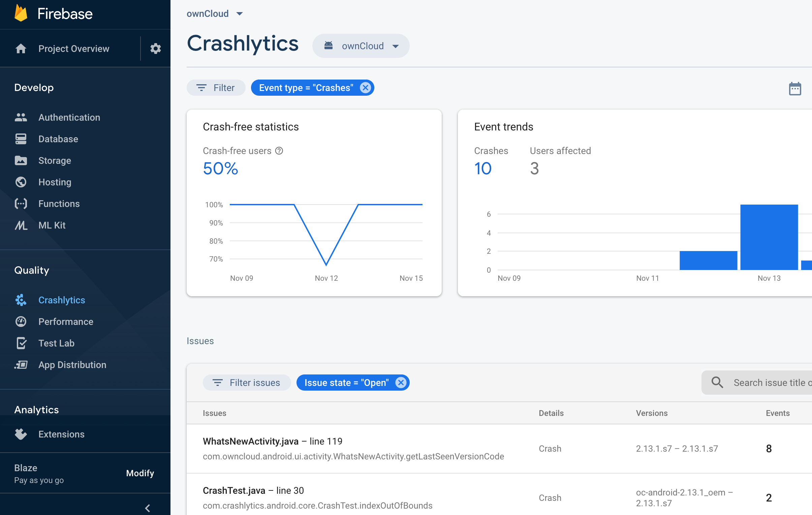This screenshot has height=515, width=812.
Task: Remove the Event type Crashes filter
Action: click(365, 88)
